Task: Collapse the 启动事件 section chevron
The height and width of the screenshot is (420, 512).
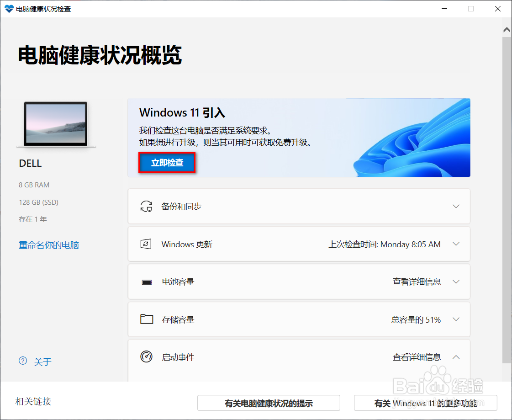Action: [456, 357]
